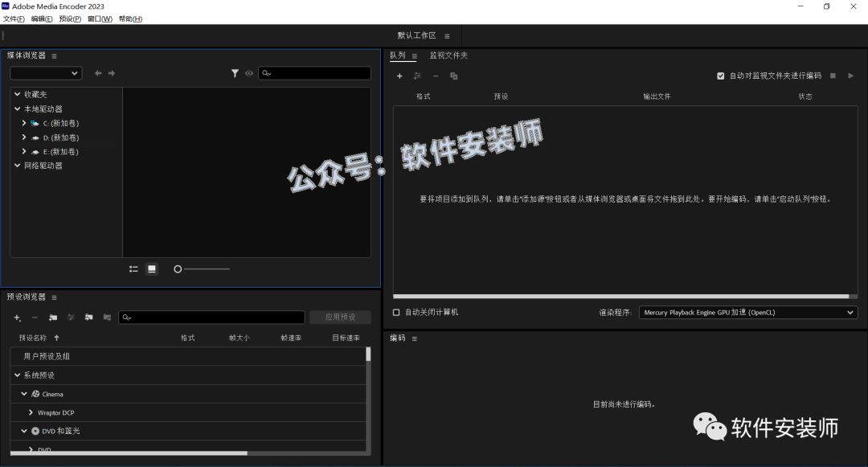The width and height of the screenshot is (868, 467).
Task: Click the thumbnail zoom slider in Media Browser
Action: tap(202, 269)
